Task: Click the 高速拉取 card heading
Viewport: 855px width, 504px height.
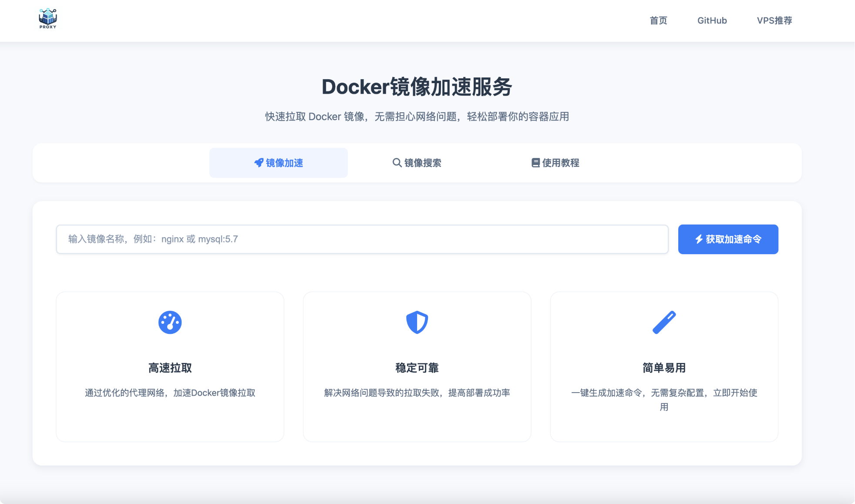Action: pos(170,368)
